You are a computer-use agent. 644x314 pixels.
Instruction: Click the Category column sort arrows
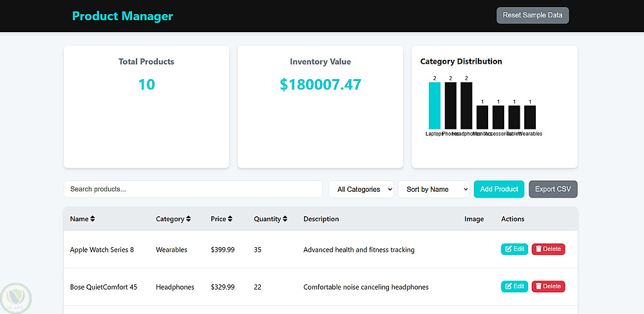point(188,219)
